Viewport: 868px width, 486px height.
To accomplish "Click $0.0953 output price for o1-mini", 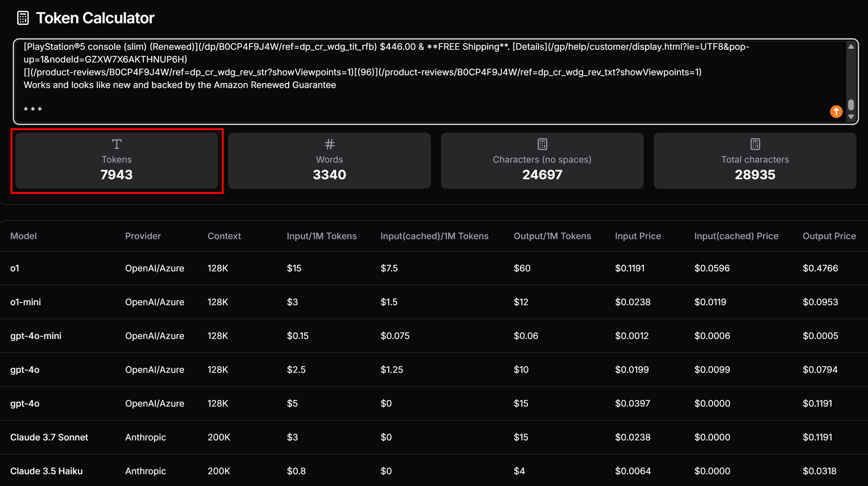I will point(820,302).
